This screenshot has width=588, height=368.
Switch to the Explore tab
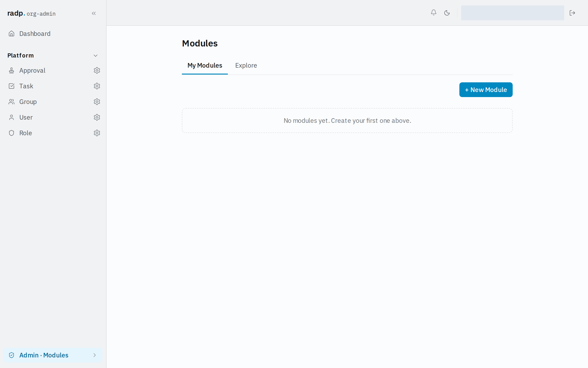(x=246, y=66)
